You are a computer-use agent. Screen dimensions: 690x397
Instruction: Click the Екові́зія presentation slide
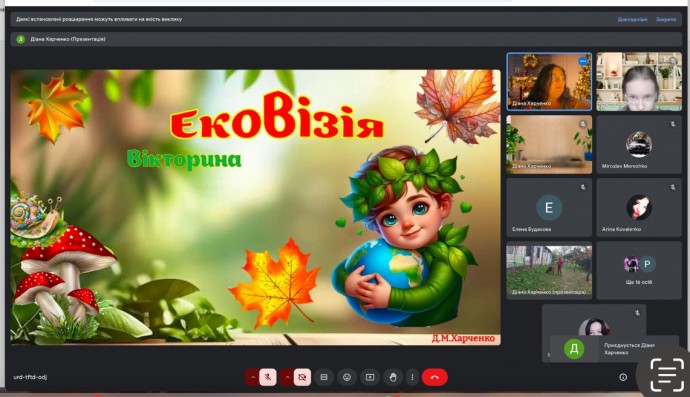tap(256, 207)
